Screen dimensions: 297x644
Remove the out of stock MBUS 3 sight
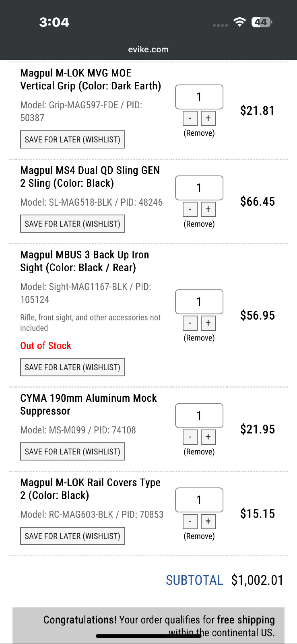[199, 338]
